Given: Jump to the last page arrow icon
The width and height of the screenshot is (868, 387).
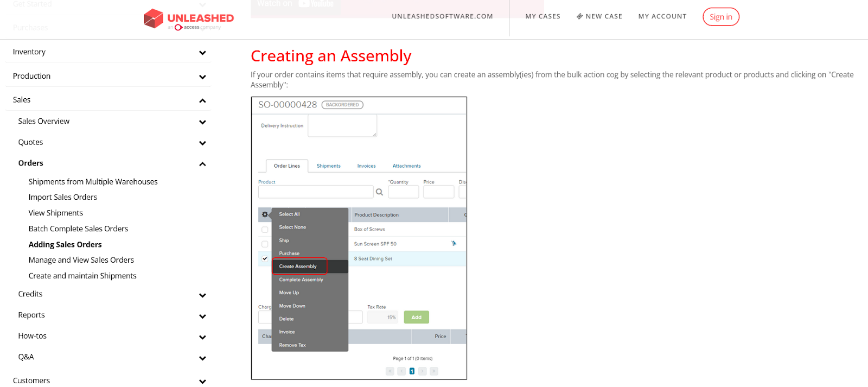Looking at the screenshot, I should click(434, 371).
